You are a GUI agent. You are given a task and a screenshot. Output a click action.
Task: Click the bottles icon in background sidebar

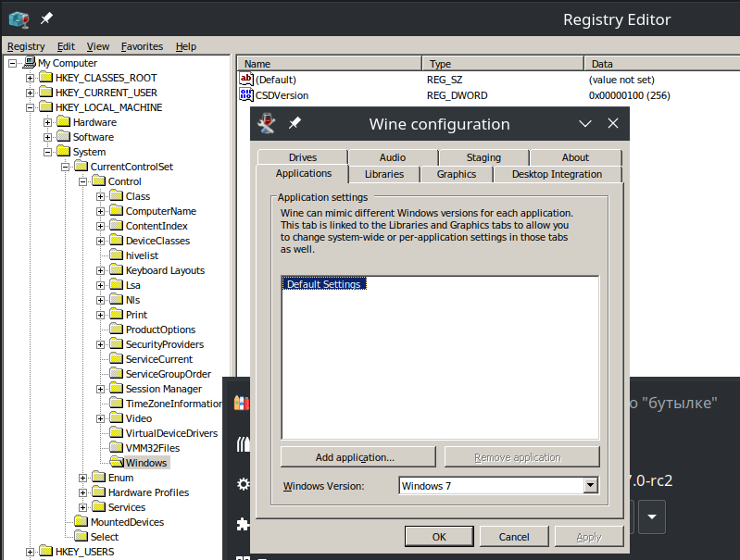click(x=243, y=444)
